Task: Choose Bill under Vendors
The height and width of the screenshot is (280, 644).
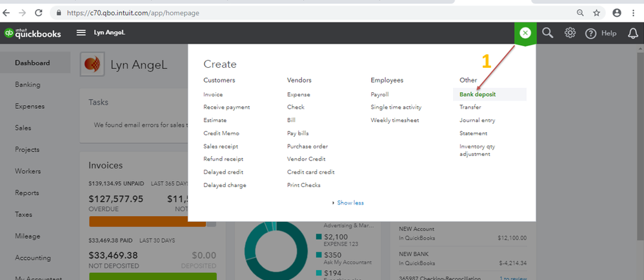Action: point(291,120)
